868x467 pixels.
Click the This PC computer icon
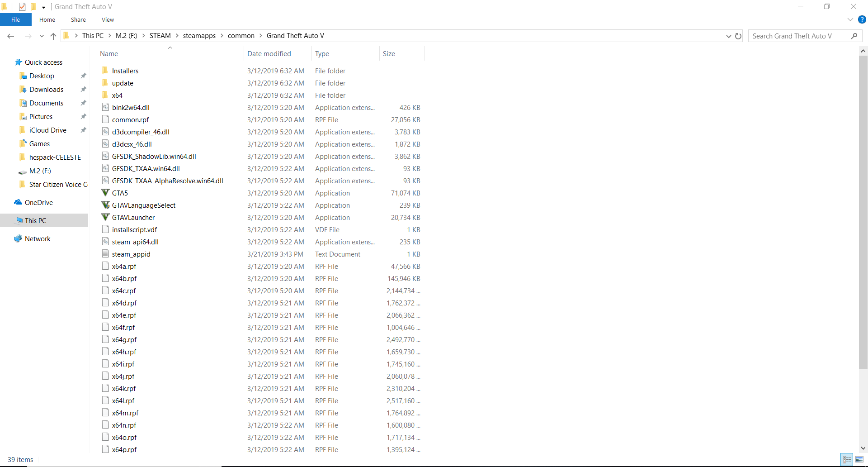19,220
